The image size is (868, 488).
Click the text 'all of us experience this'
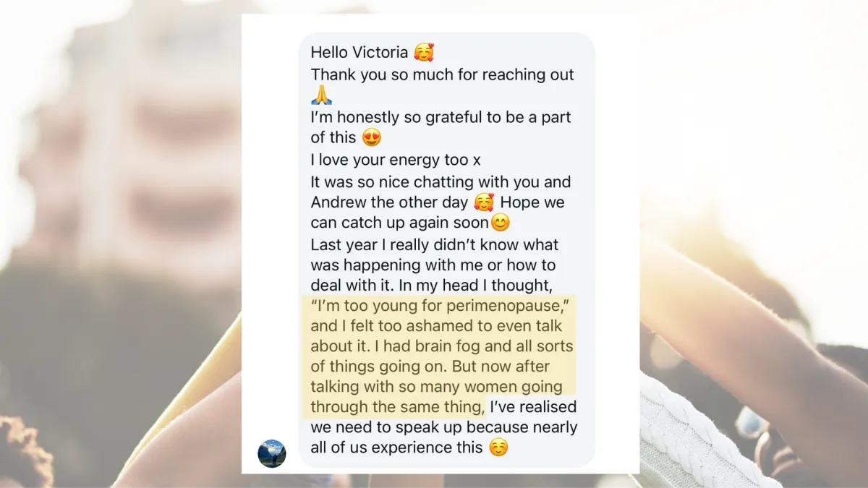click(396, 448)
